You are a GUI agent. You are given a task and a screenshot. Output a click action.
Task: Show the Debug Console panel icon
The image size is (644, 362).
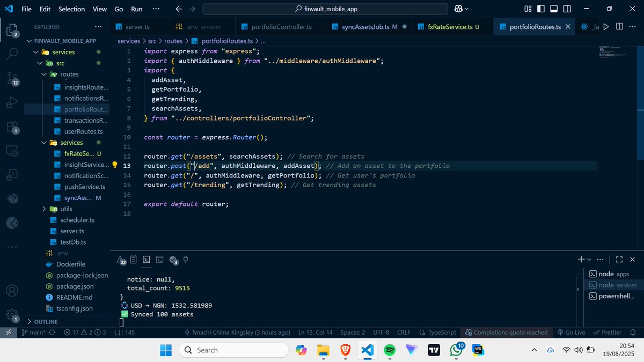[x=159, y=260]
